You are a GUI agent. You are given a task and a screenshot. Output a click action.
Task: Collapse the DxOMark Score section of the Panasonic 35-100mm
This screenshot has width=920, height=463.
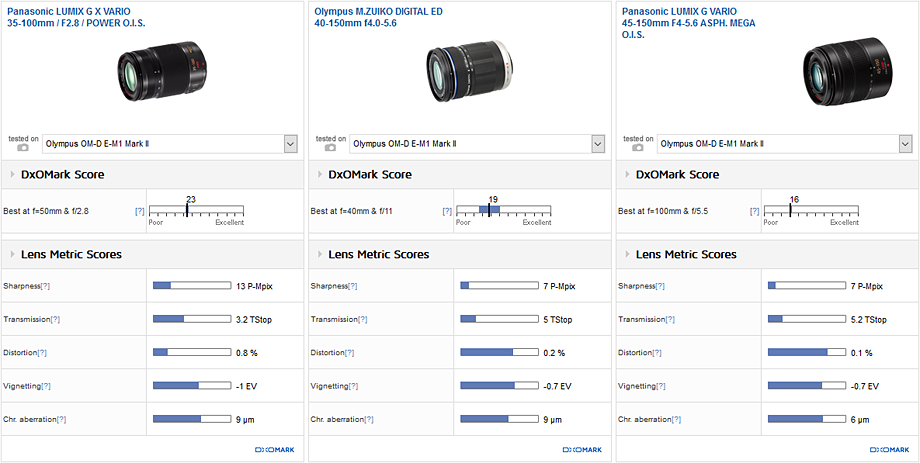(x=13, y=174)
